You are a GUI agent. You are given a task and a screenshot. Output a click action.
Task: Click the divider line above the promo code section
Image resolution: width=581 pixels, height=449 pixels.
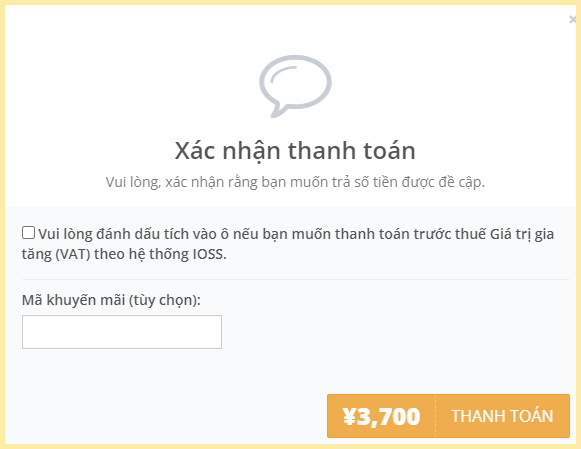coord(296,279)
